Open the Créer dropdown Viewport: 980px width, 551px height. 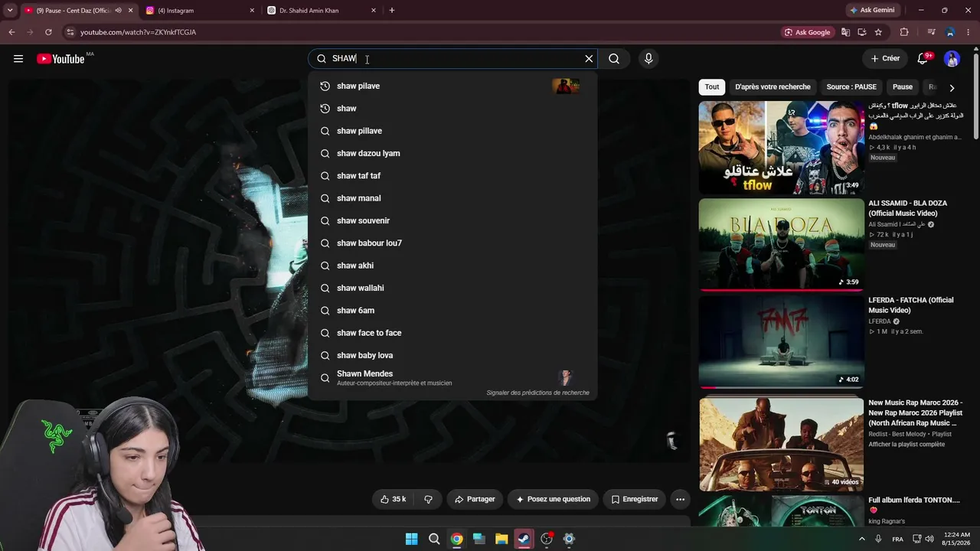pyautogui.click(x=885, y=59)
